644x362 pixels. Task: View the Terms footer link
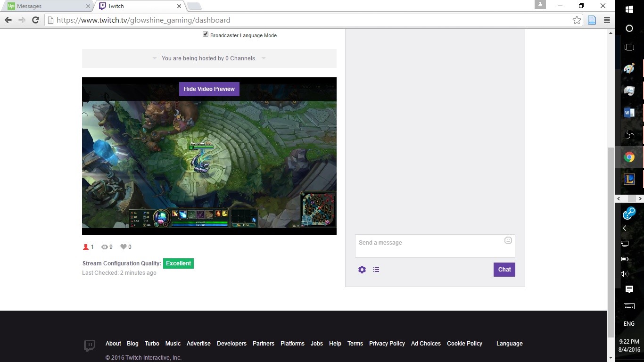[x=355, y=344]
